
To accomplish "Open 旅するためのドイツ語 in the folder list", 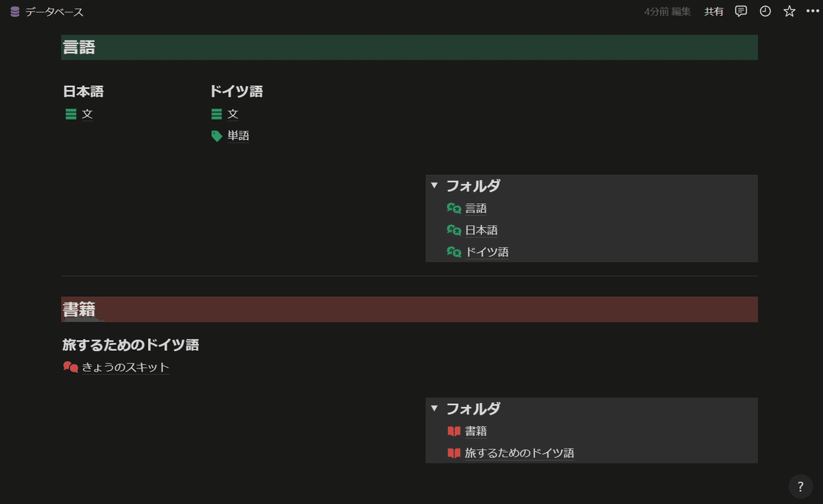I will click(519, 453).
